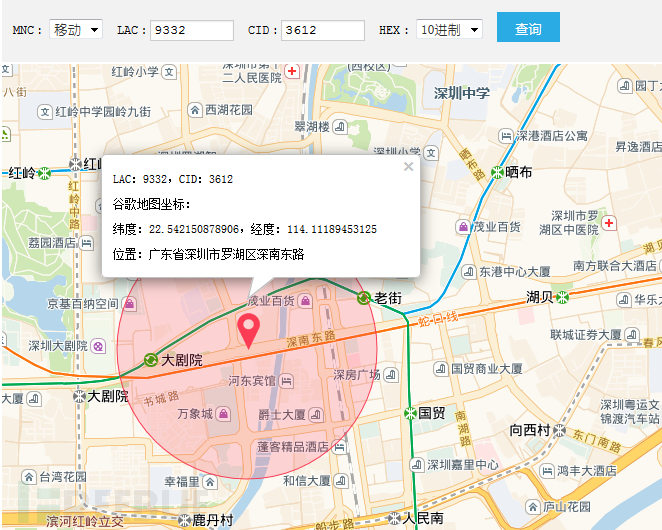Image resolution: width=662 pixels, height=530 pixels.
Task: Click the 深圳市罗湖区中医院 hospital icon
Action: coord(609,223)
